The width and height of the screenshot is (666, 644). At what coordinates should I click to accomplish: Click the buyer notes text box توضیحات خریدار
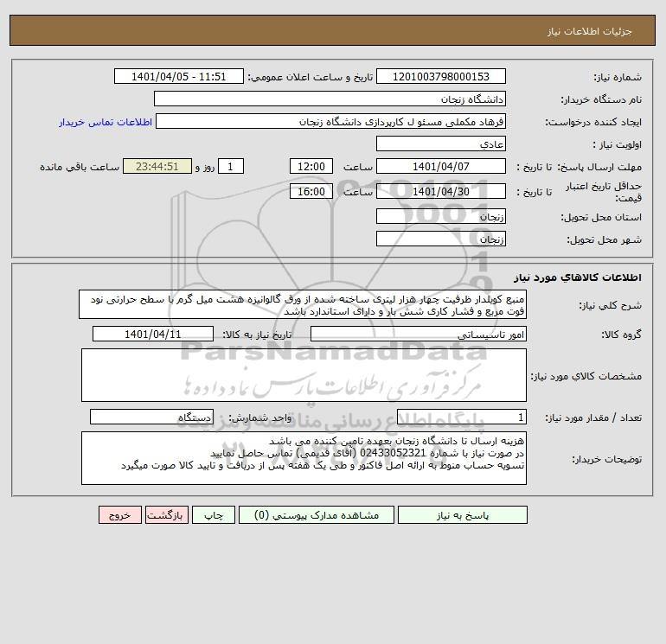coord(304,458)
